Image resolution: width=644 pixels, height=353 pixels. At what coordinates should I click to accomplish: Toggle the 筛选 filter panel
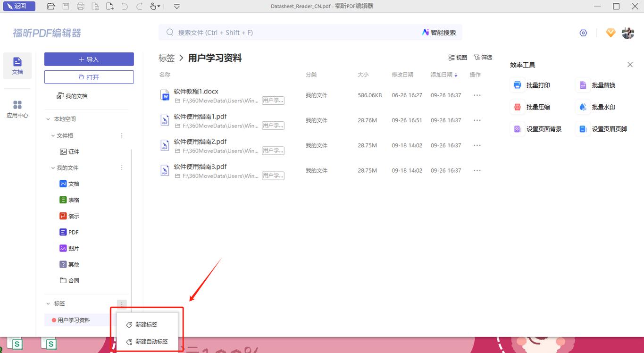click(x=483, y=57)
